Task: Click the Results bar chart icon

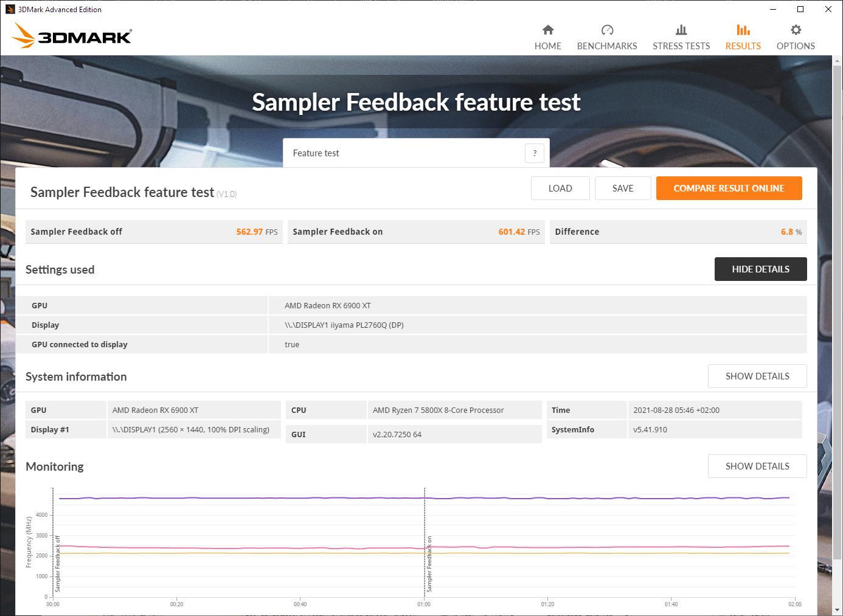Action: tap(743, 30)
